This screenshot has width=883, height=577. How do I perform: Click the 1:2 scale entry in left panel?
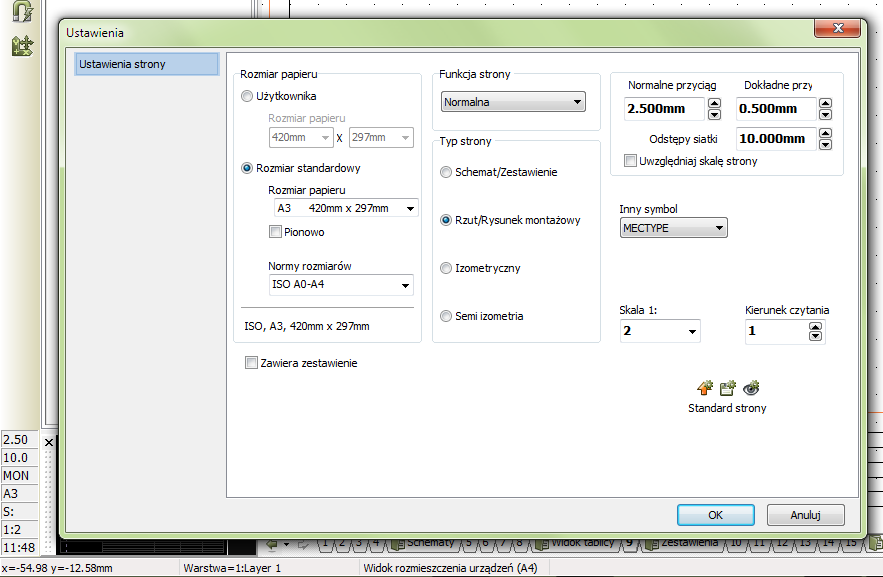pos(20,530)
